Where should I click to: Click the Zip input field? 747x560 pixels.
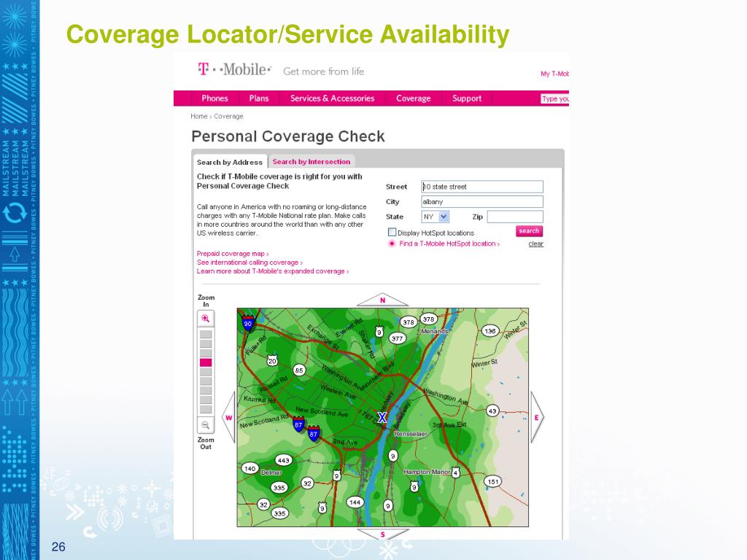coord(515,217)
